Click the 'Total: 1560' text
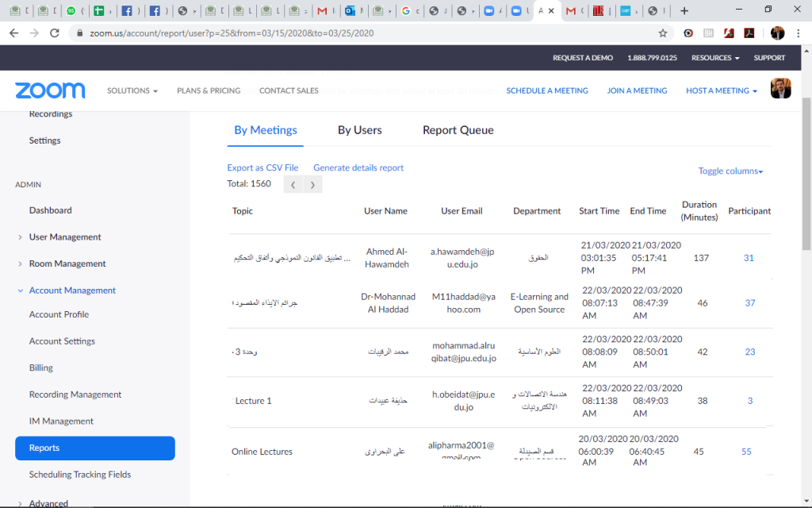 tap(249, 184)
